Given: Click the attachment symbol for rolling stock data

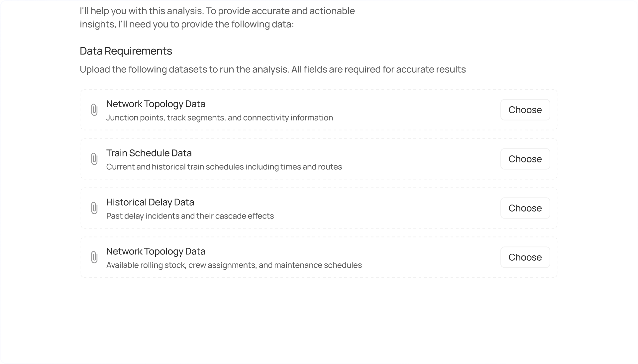Looking at the screenshot, I should click(x=94, y=257).
